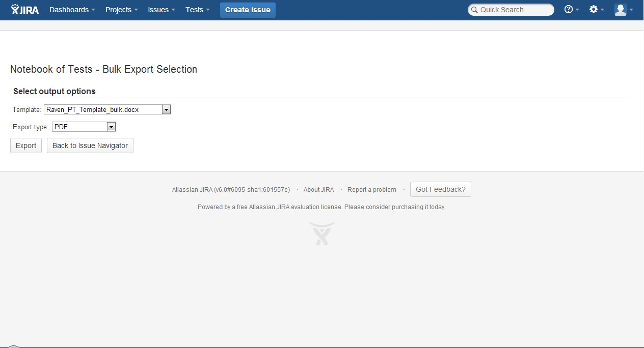Click the magnifier icon in Quick Search
This screenshot has height=348, width=644.
(474, 10)
